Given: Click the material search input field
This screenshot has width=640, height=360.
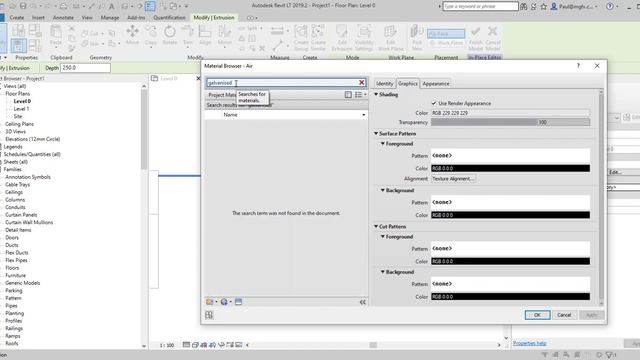Looking at the screenshot, I should coord(282,82).
